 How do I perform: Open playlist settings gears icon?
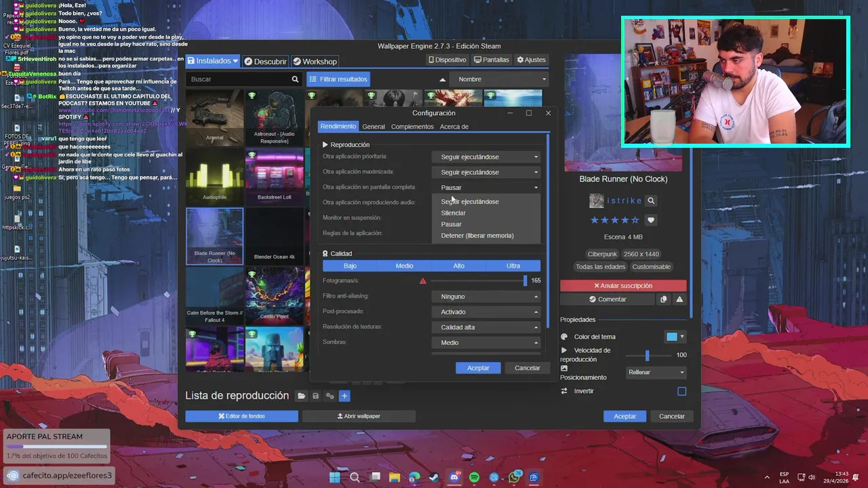point(330,396)
